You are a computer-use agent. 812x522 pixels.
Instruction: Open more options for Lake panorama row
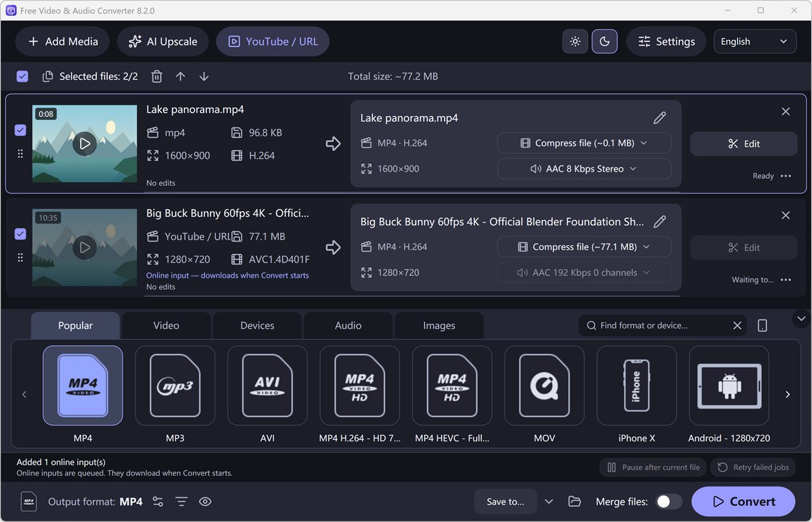pyautogui.click(x=786, y=176)
